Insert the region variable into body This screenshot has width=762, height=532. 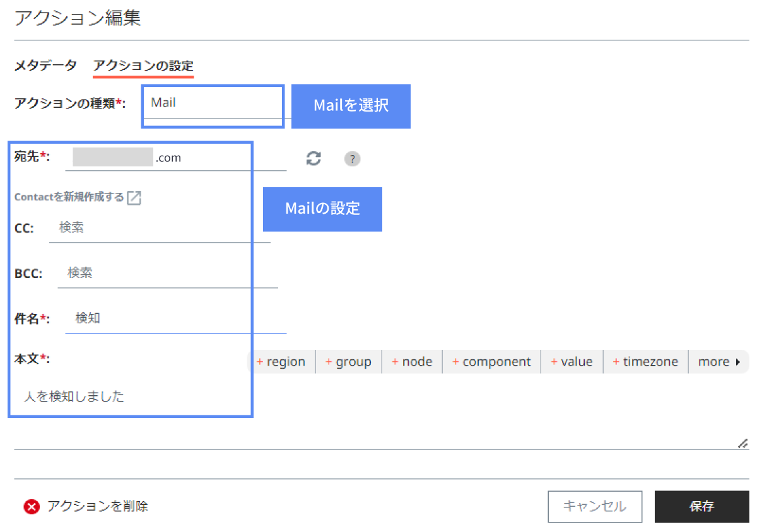[x=281, y=361]
